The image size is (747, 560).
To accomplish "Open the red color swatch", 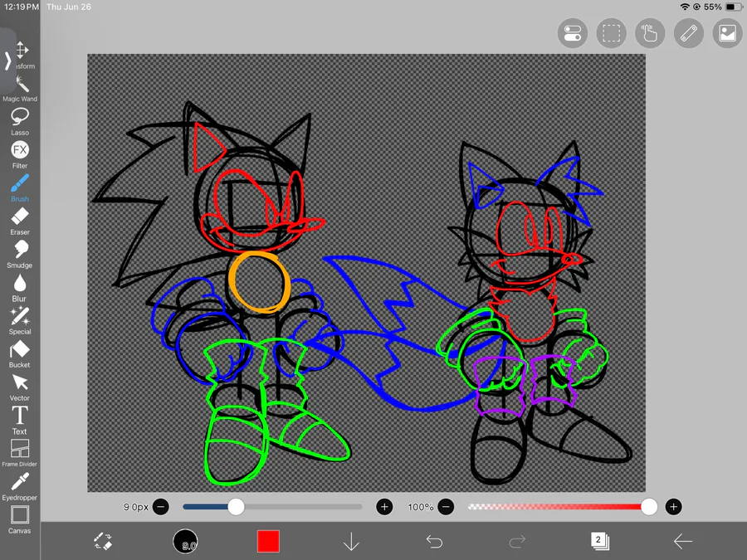I will click(x=268, y=542).
